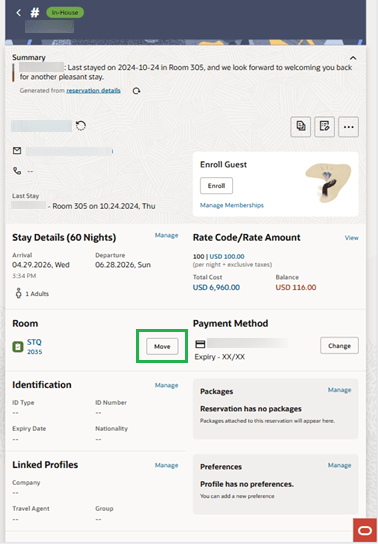Click the hash reservation number icon

35,13
